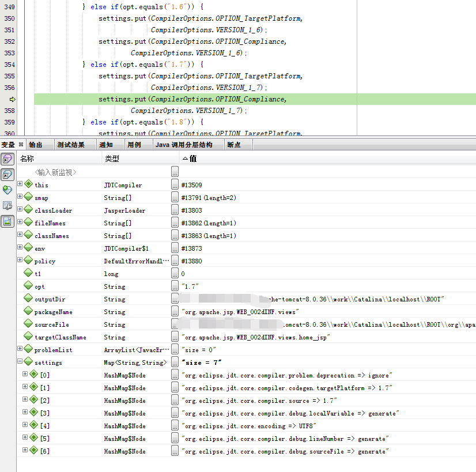The width and height of the screenshot is (476, 472).
Task: Click the wrench formatter icon in sidebar
Action: point(7,206)
